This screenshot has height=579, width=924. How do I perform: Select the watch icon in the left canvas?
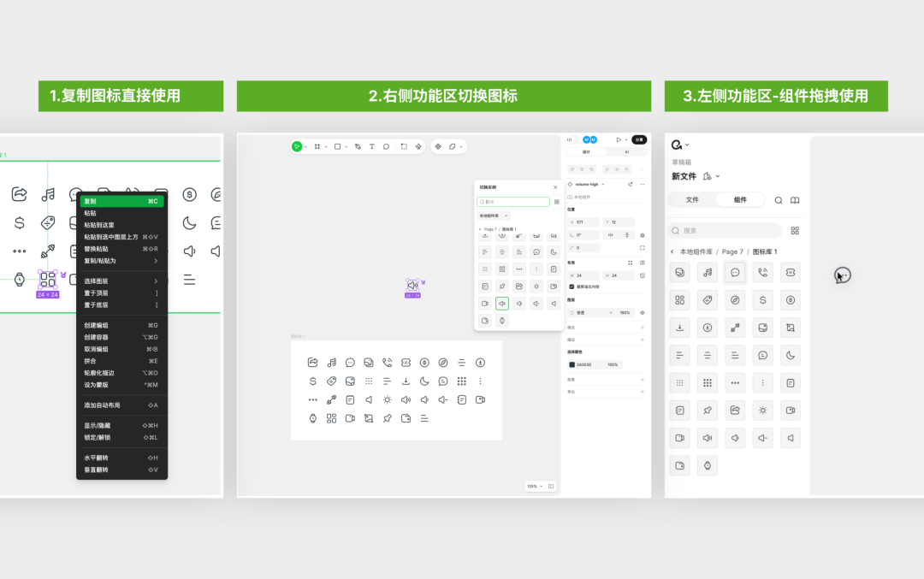[20, 280]
